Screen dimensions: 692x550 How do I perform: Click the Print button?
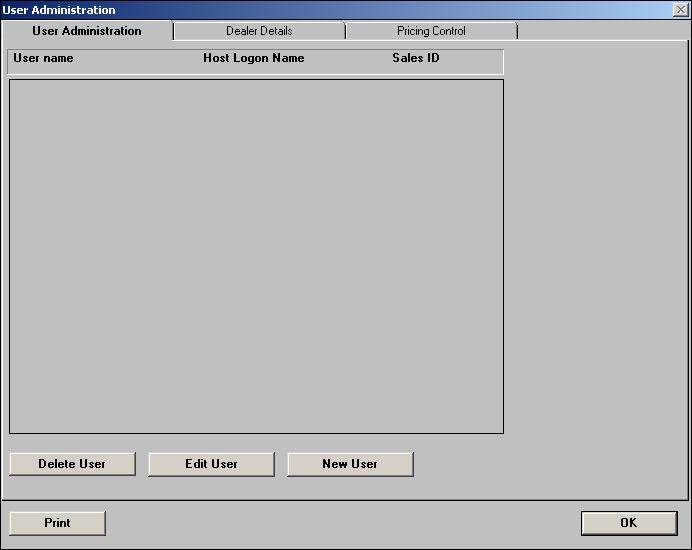tap(57, 523)
